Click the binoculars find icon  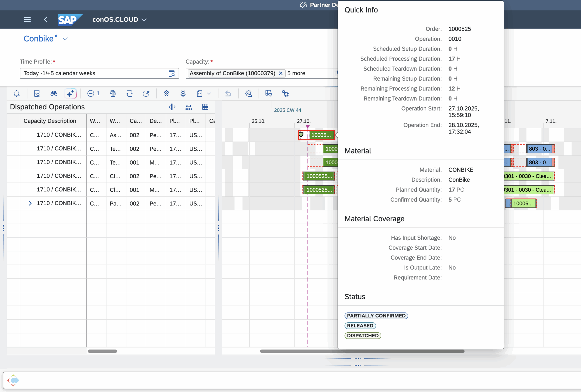point(54,94)
